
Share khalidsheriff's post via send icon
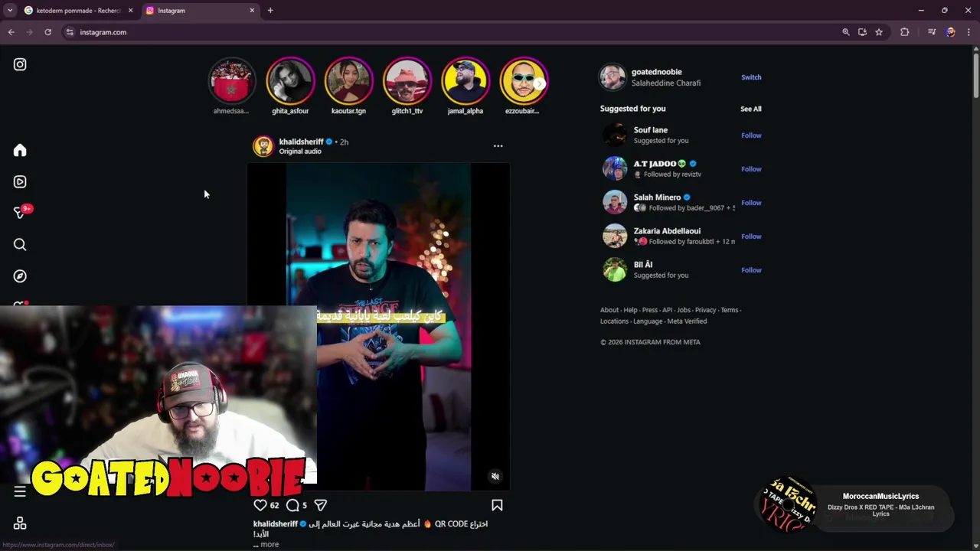(321, 505)
